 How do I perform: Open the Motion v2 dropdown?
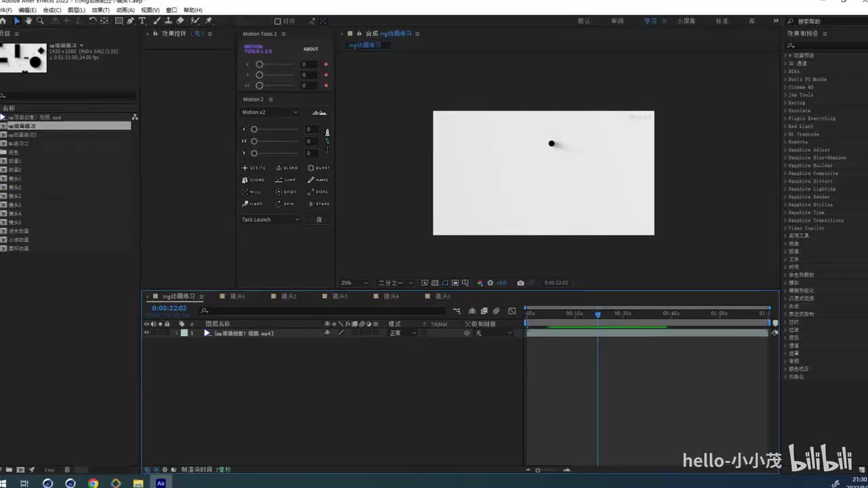point(269,113)
